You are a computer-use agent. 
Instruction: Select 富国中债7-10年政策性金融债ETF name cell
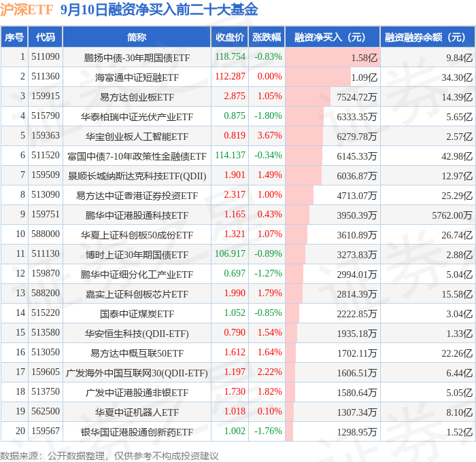tap(137, 156)
